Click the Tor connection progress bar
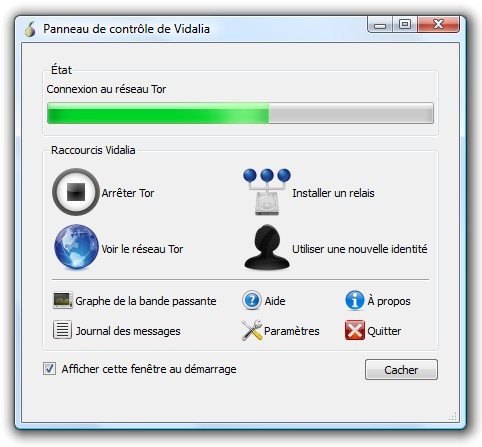Screen dimensions: 482x447 [240, 113]
